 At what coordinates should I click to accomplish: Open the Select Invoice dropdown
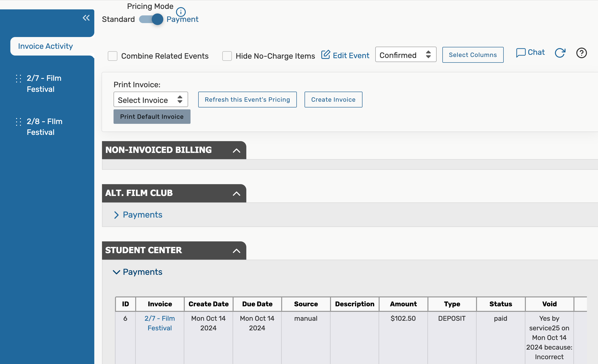point(151,100)
